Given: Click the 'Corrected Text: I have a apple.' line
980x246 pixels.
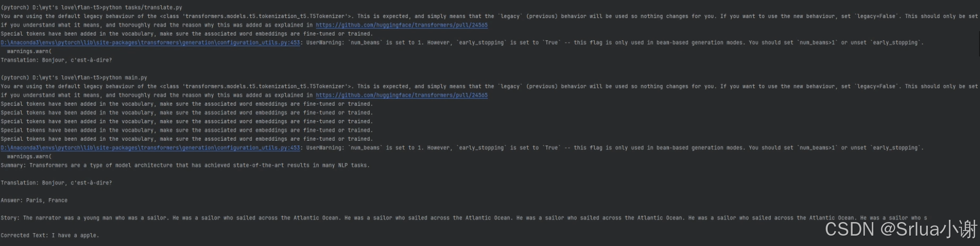Looking at the screenshot, I should click(x=50, y=236).
